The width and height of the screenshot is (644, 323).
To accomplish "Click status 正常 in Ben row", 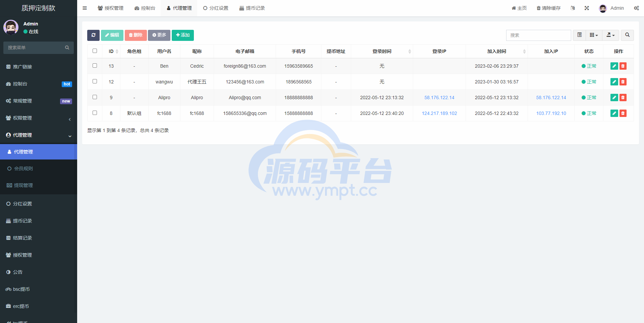I will tap(589, 66).
